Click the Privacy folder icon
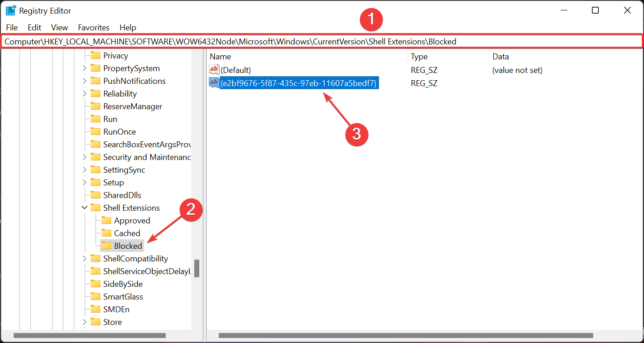 [x=95, y=56]
